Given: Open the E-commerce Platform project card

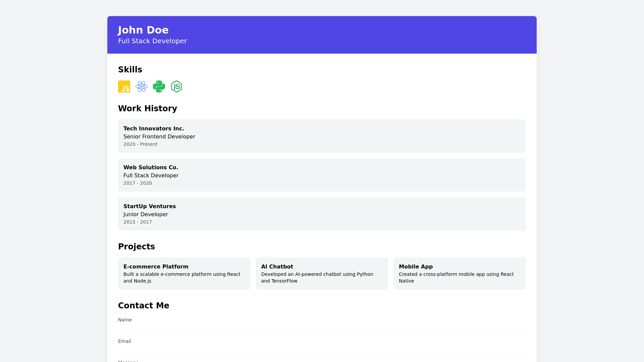Looking at the screenshot, I should [184, 274].
